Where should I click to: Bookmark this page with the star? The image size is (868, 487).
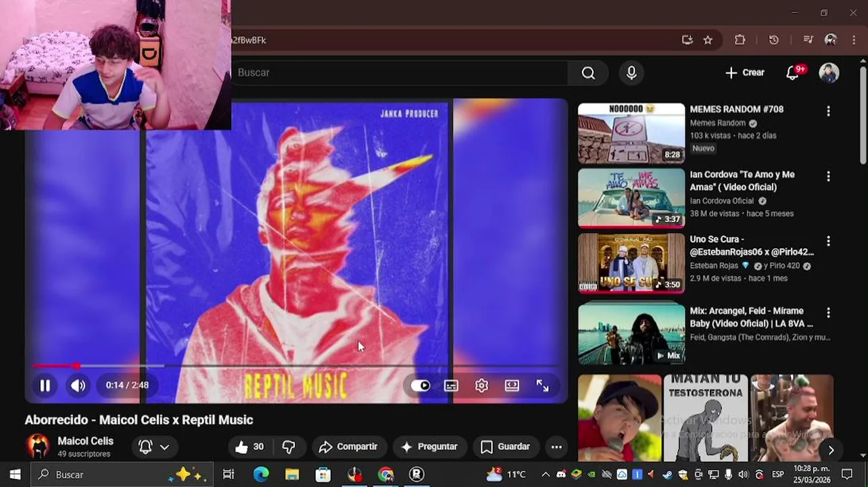[x=708, y=40]
